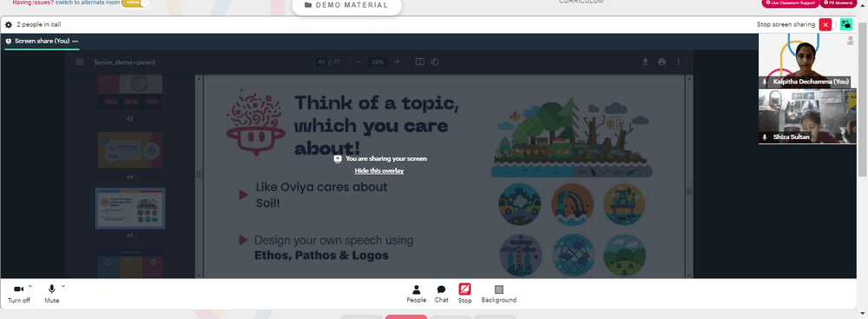
Task: Turn off the camera
Action: (x=19, y=294)
